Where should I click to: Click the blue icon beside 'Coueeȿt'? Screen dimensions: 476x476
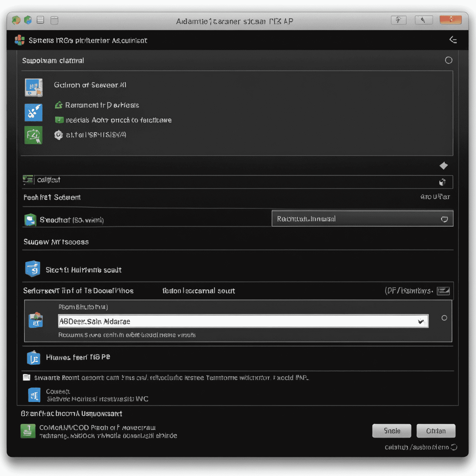click(34, 395)
